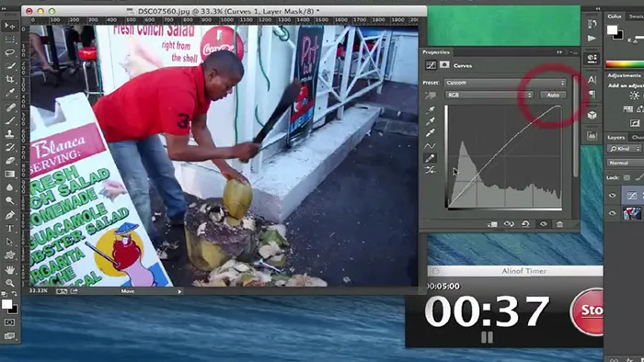Select the Dodge tool
The image size is (644, 362).
pyautogui.click(x=9, y=200)
